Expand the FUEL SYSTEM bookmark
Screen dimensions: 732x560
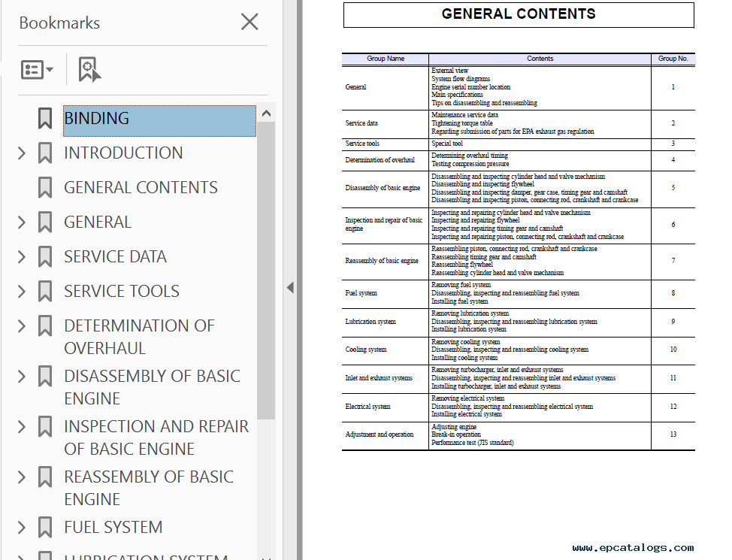(22, 528)
